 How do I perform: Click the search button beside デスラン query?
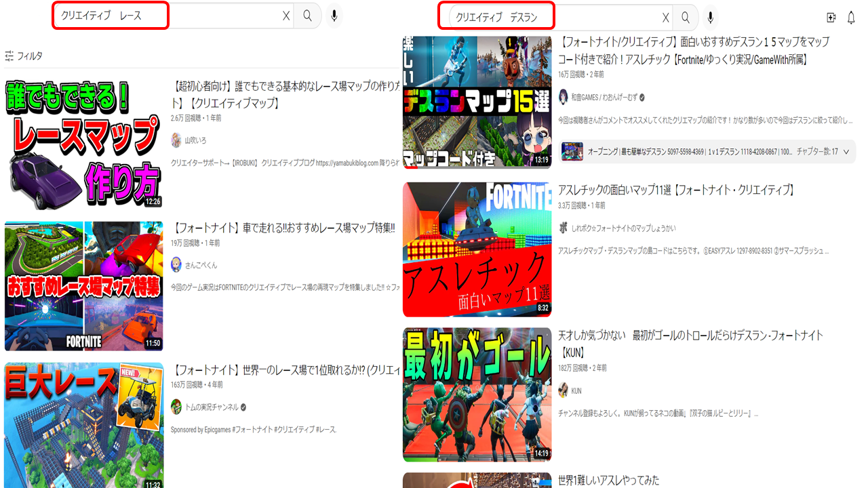(x=685, y=17)
